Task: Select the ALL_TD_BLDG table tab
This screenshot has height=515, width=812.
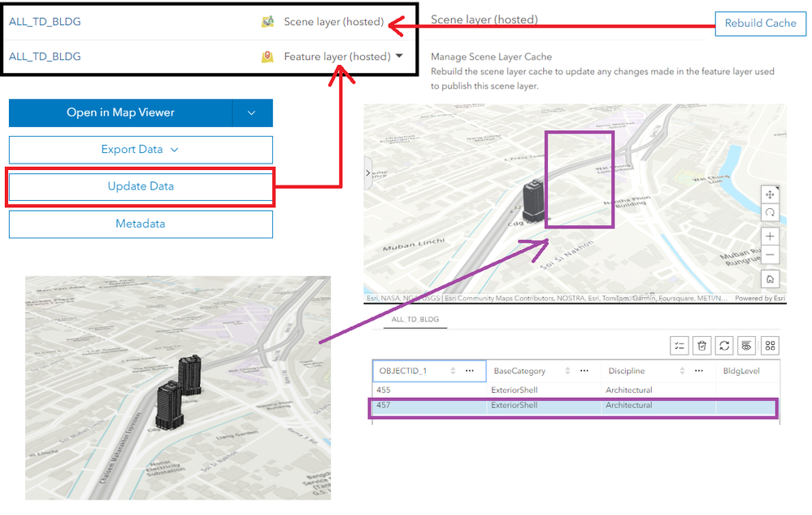Action: pos(415,320)
